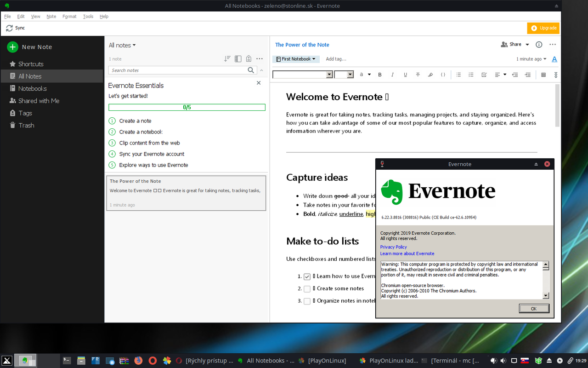The width and height of the screenshot is (588, 368).
Task: Insert a table into the note
Action: (543, 75)
